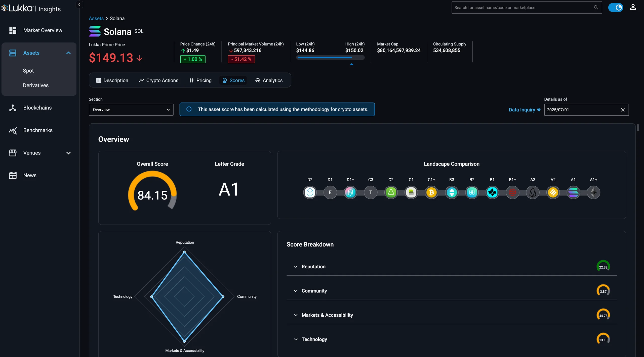Collapse the sidebar with the arrow button

tap(79, 5)
